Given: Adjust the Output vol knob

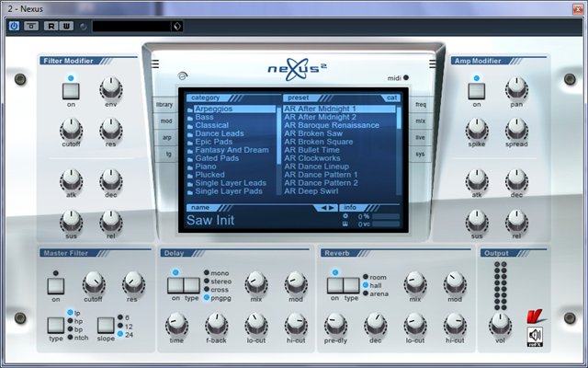Looking at the screenshot, I should pyautogui.click(x=500, y=325).
